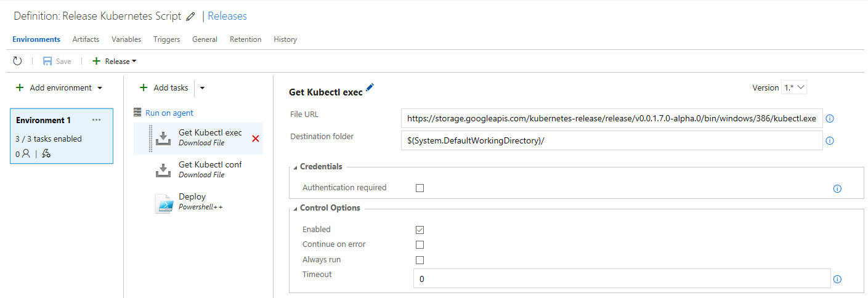Viewport: 868px width, 298px height.
Task: Expand the Add tasks dropdown arrow
Action: [202, 88]
